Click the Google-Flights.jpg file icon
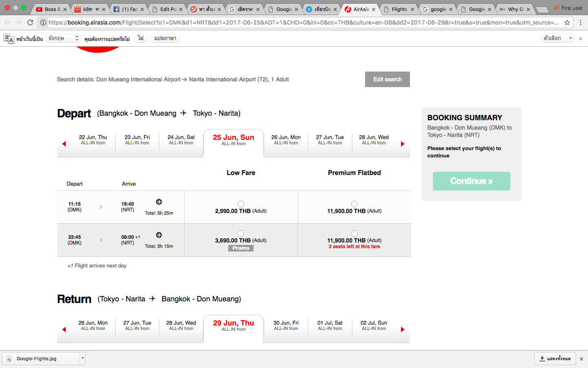 (9, 359)
